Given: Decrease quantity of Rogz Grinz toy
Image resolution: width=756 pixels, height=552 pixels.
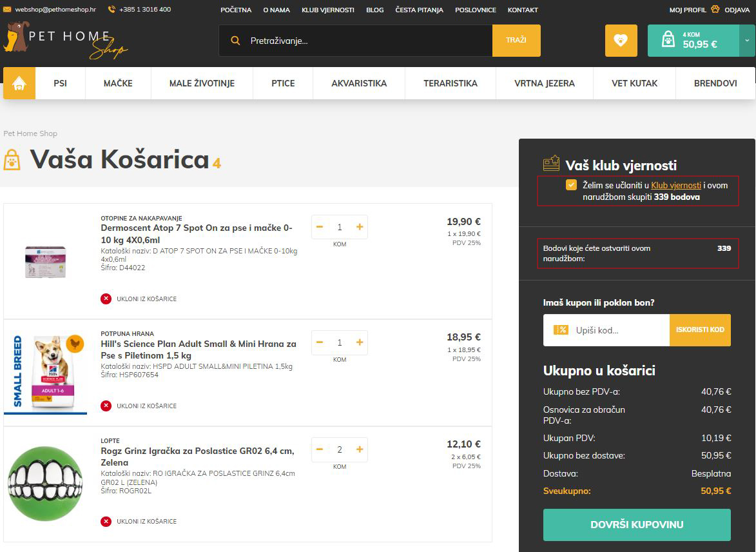Looking at the screenshot, I should 319,449.
